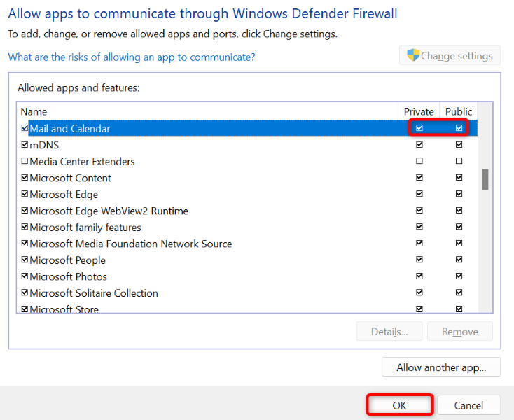Click the Change settings shield button

[x=450, y=56]
